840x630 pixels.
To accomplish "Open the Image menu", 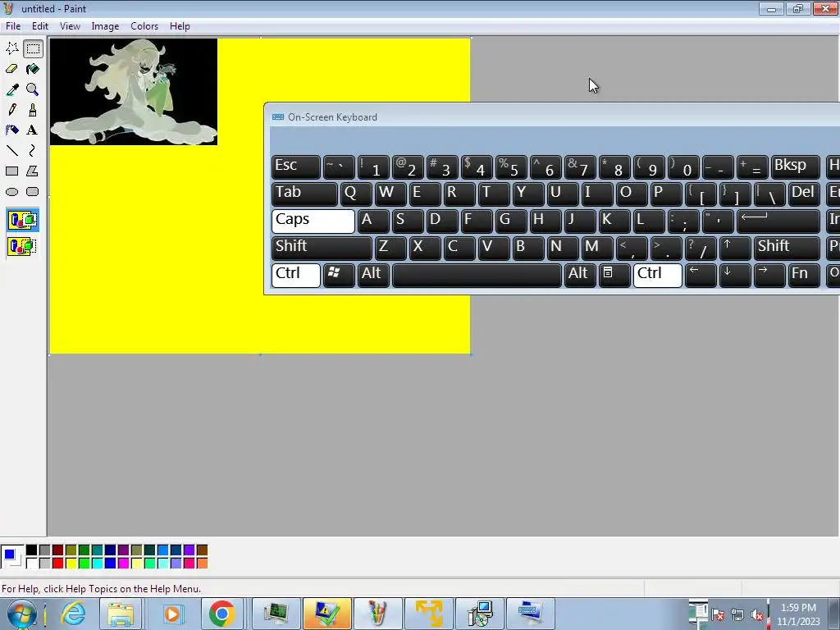I will pyautogui.click(x=105, y=26).
